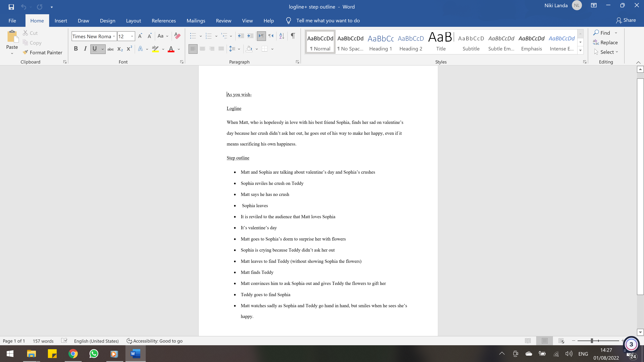The height and width of the screenshot is (362, 644).
Task: Align text to the right
Action: (212, 49)
